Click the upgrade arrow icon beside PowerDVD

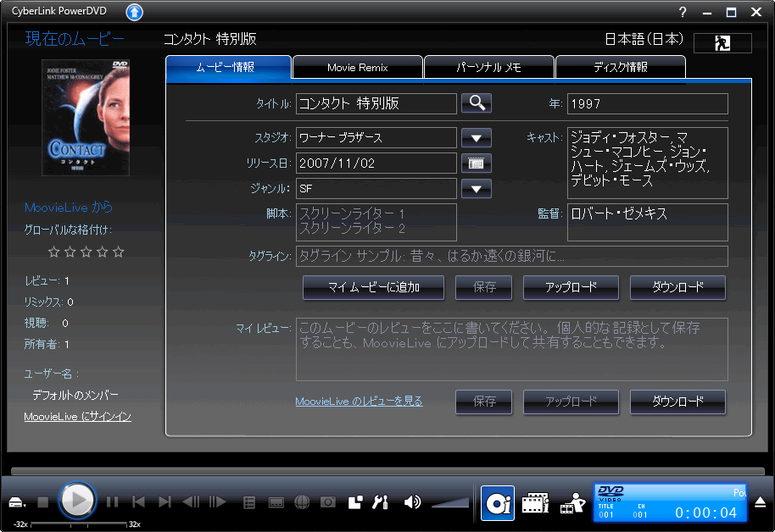[x=135, y=12]
